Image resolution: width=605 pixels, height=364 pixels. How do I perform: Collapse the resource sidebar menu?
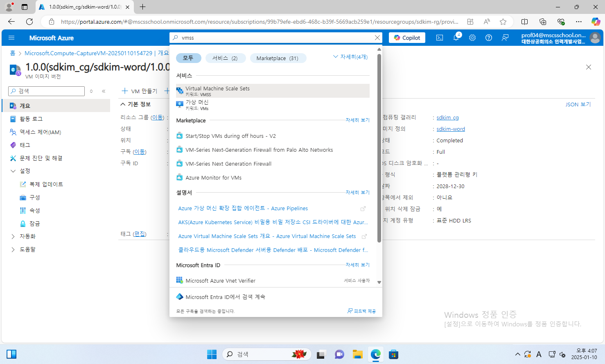point(104,91)
